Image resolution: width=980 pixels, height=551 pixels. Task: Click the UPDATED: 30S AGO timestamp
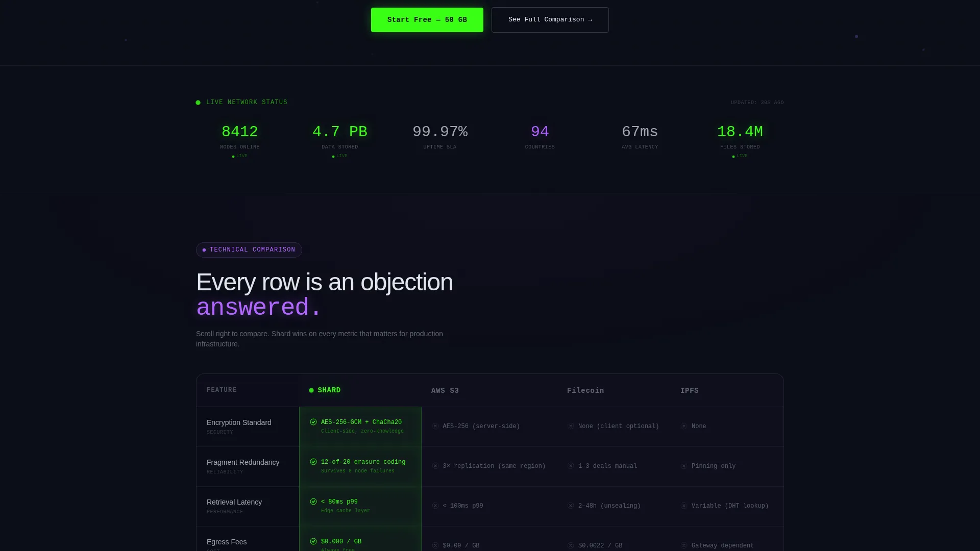click(757, 103)
